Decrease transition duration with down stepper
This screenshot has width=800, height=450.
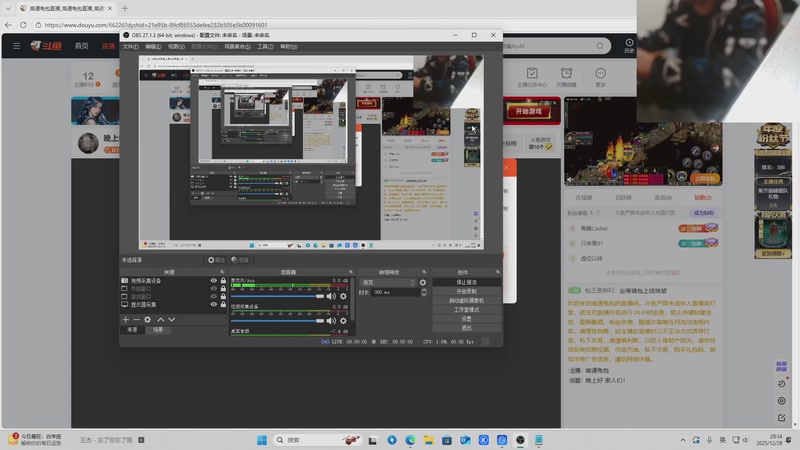pyautogui.click(x=424, y=294)
